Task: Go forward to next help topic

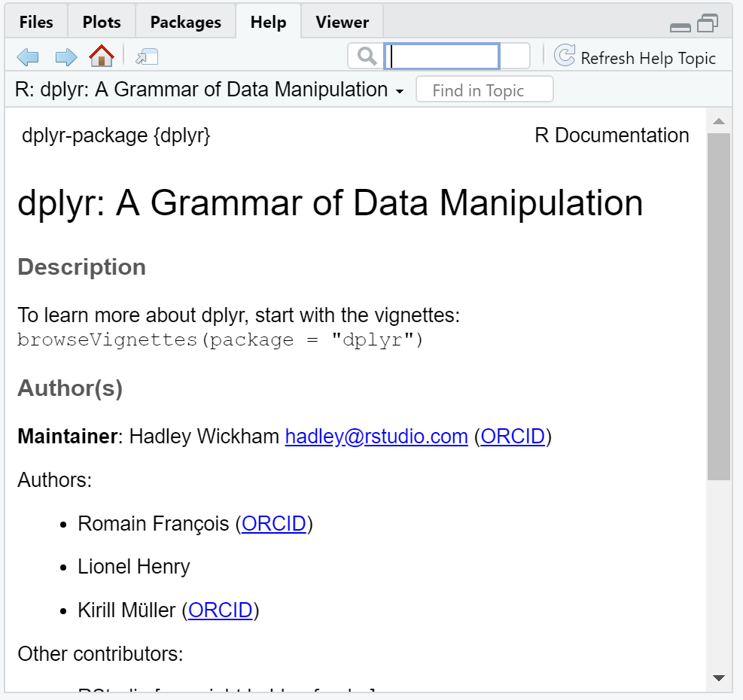Action: pyautogui.click(x=65, y=57)
